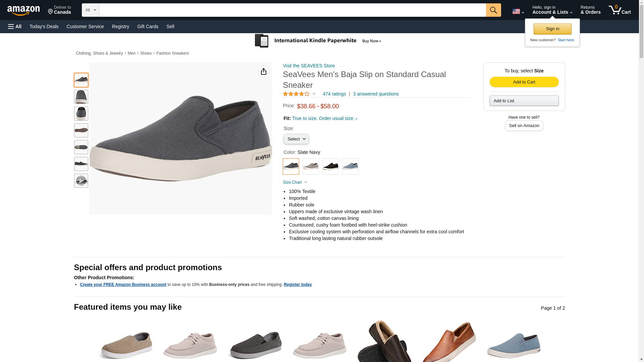Expand the search category All dropdown
644x362 pixels.
[91, 10]
